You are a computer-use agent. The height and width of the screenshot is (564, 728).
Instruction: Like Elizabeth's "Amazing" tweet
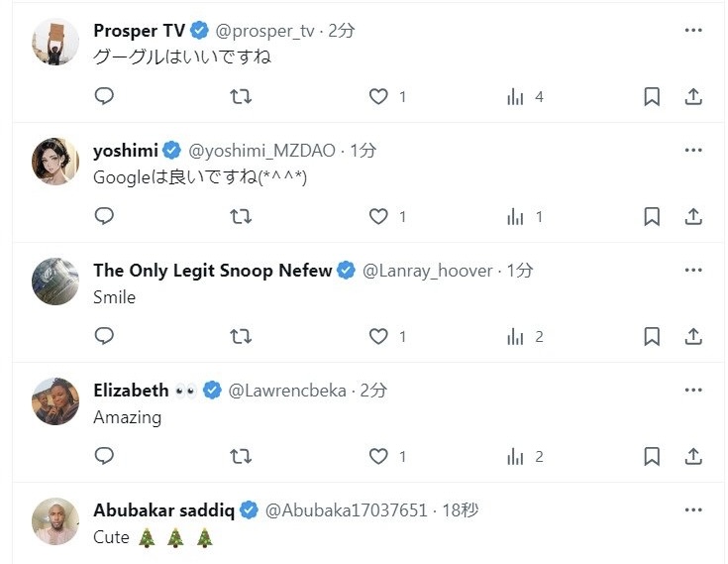[x=378, y=456]
